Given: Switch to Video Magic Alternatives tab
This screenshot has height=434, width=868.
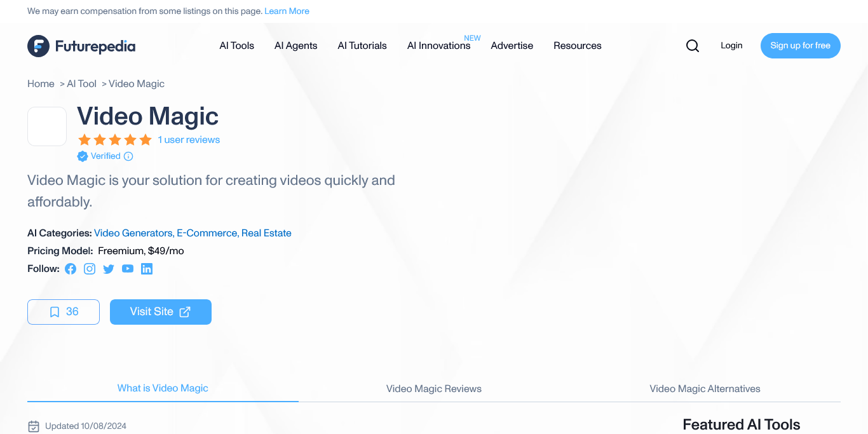Looking at the screenshot, I should pyautogui.click(x=705, y=389).
